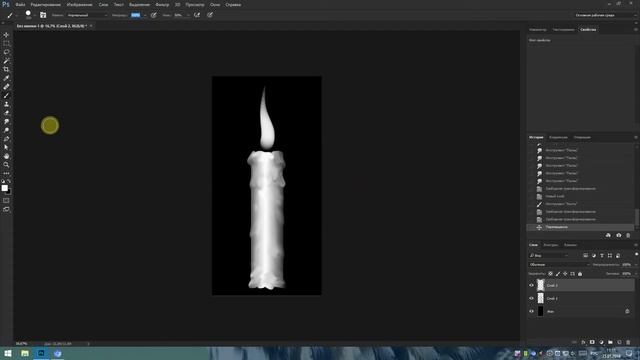Screen dimensions: 640x360
Task: Open the layer blend mode dropdown
Action: coord(560,264)
